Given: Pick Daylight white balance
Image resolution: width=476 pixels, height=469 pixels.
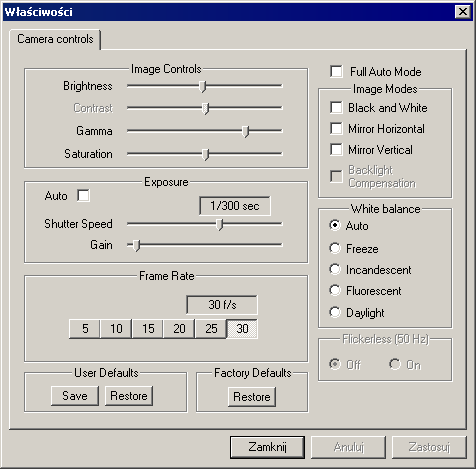Looking at the screenshot, I should pos(335,312).
